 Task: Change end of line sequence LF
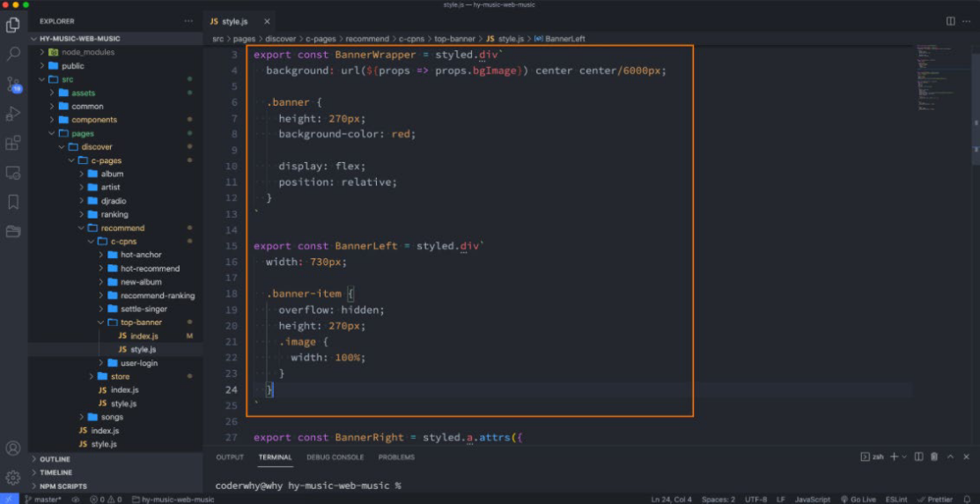point(781,499)
